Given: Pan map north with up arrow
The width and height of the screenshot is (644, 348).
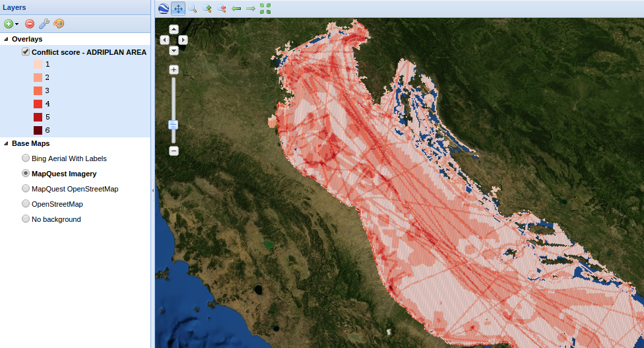Looking at the screenshot, I should coord(174,29).
